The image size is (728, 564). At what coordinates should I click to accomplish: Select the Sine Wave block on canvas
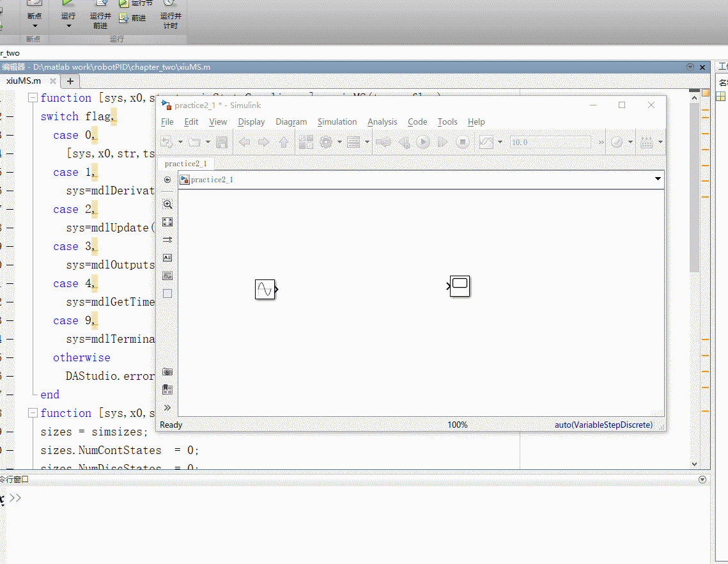coord(265,290)
